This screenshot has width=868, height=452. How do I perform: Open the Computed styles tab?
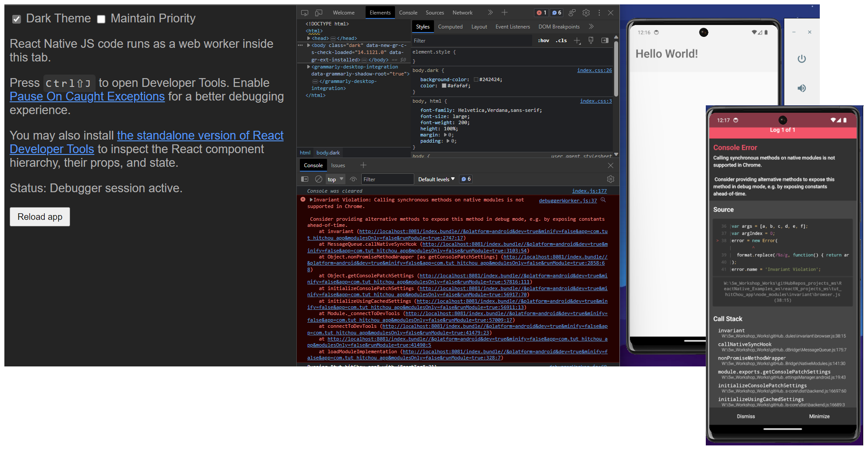(x=450, y=27)
